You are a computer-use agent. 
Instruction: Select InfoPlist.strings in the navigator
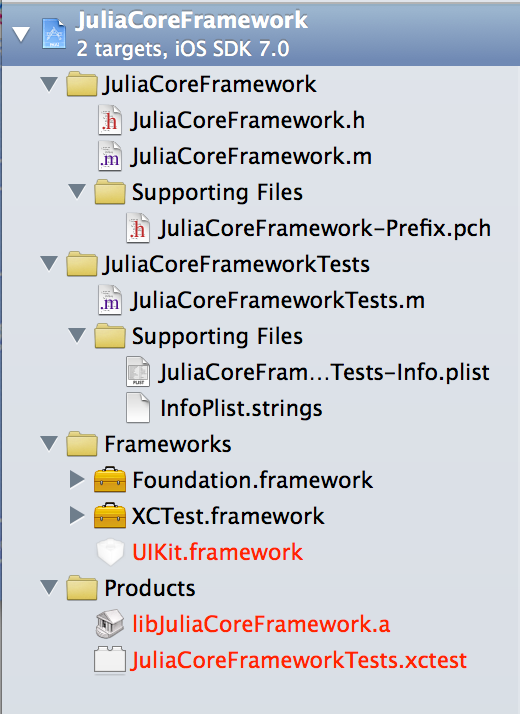[x=241, y=408]
